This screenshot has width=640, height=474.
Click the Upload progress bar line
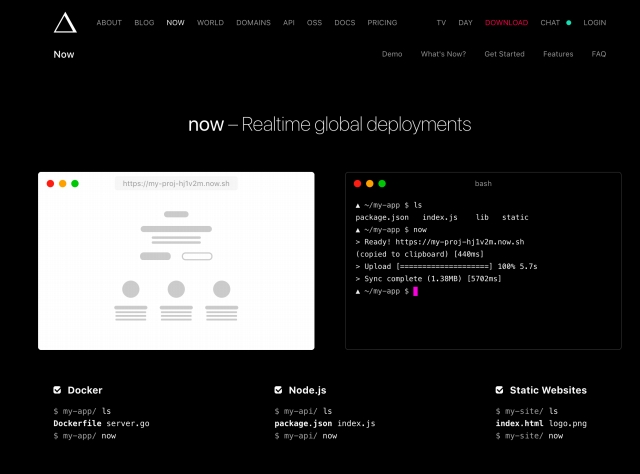(446, 266)
